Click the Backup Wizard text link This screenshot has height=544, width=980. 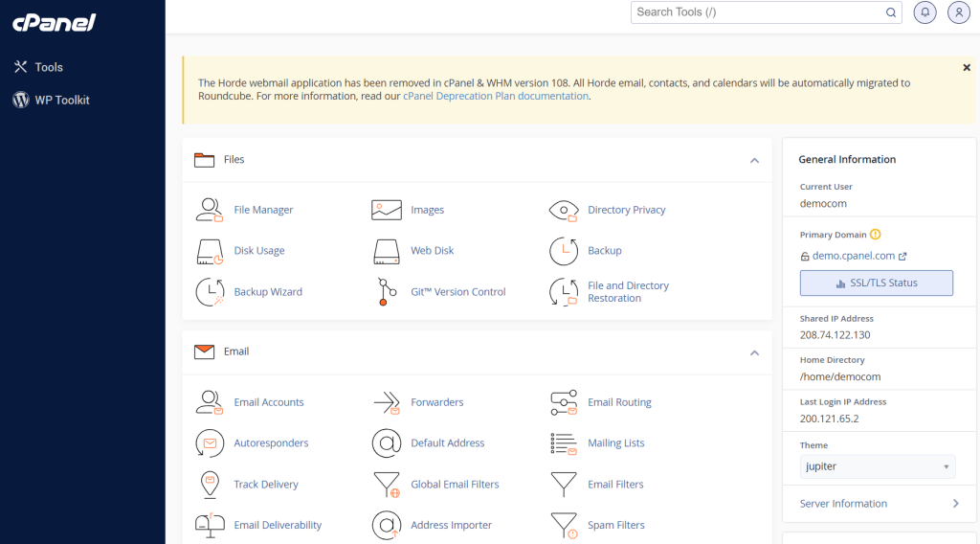click(x=268, y=292)
